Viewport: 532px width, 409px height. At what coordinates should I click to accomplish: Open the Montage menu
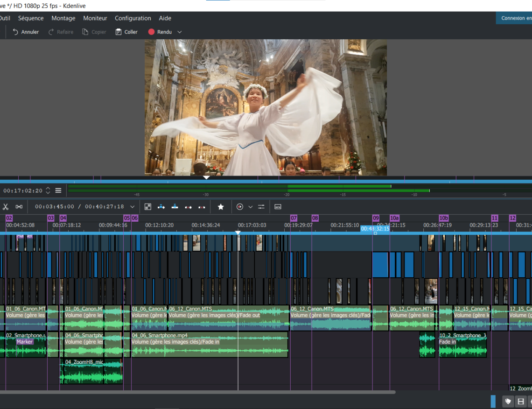coord(63,18)
